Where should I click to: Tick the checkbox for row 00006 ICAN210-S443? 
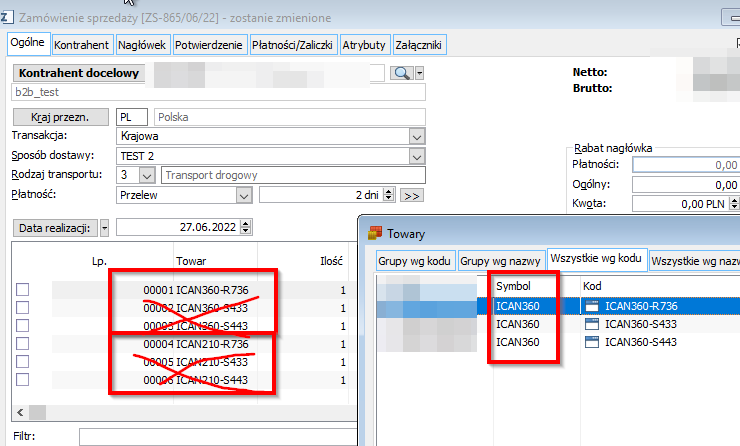[x=23, y=380]
